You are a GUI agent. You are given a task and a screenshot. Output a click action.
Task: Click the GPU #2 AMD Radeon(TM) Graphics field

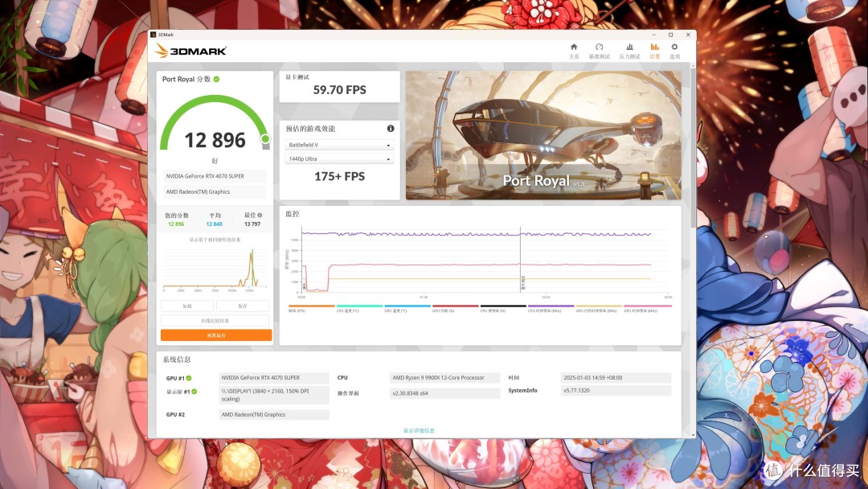274,414
